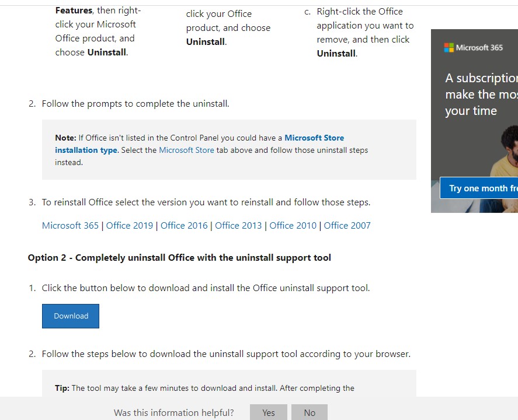Open the Office 2016 reinstall link
The image size is (518, 420).
tap(184, 226)
